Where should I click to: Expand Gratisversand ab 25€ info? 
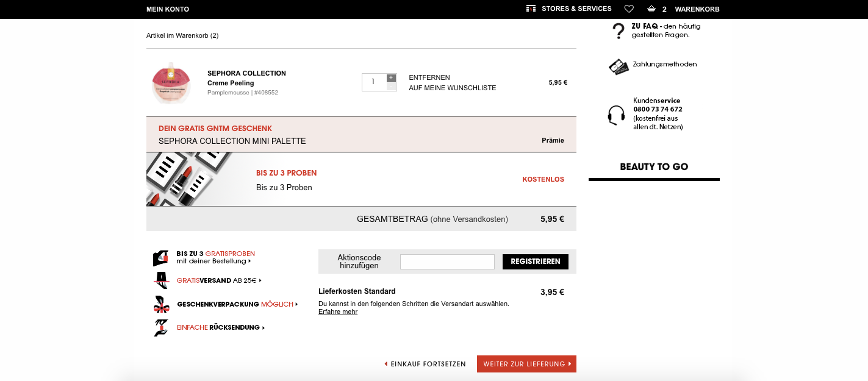point(219,280)
